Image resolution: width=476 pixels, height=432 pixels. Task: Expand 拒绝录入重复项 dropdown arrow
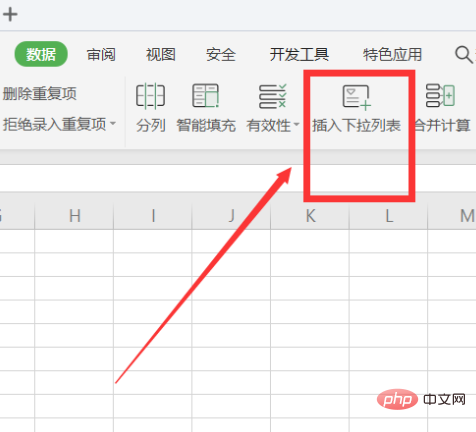[113, 124]
